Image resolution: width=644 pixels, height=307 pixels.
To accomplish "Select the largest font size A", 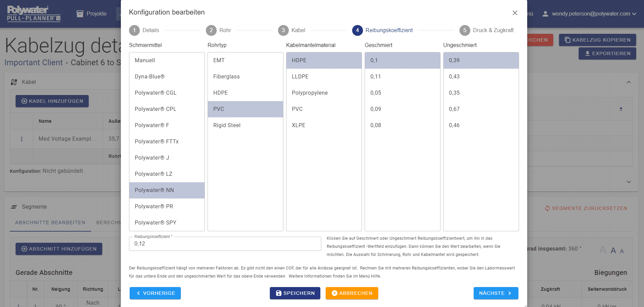I will click(x=603, y=250).
